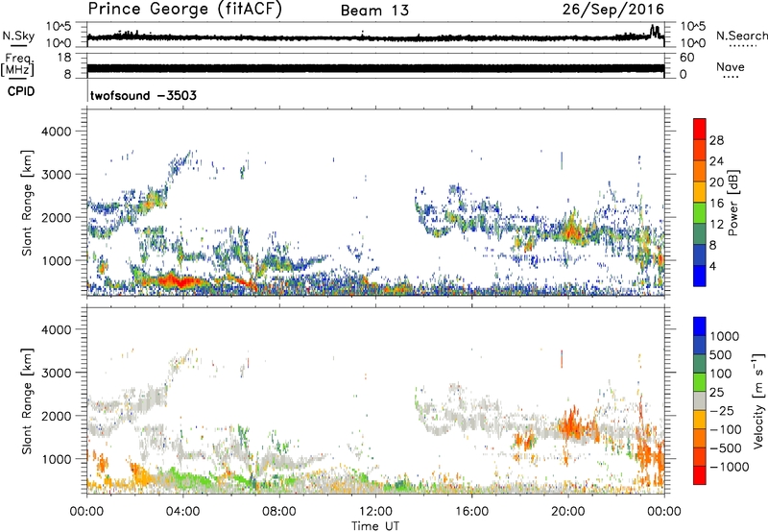This screenshot has height=532, width=768.
Task: Click the 'twofsound -3503' text
Action: point(143,95)
